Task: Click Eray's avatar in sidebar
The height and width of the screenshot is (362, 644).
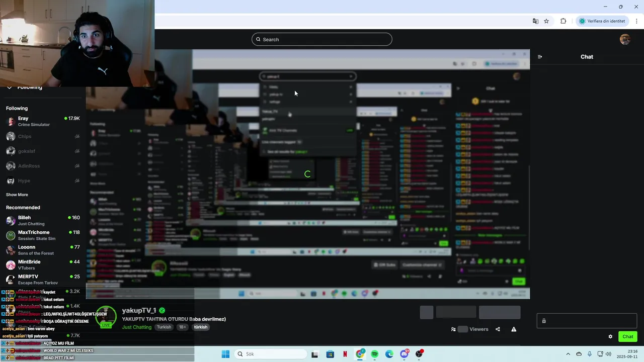Action: [x=11, y=121]
